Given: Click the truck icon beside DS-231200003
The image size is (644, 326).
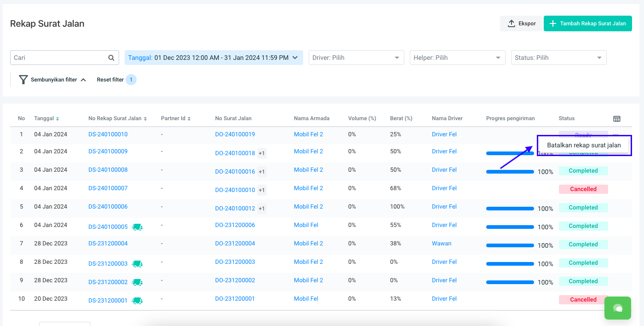Looking at the screenshot, I should [x=137, y=264].
